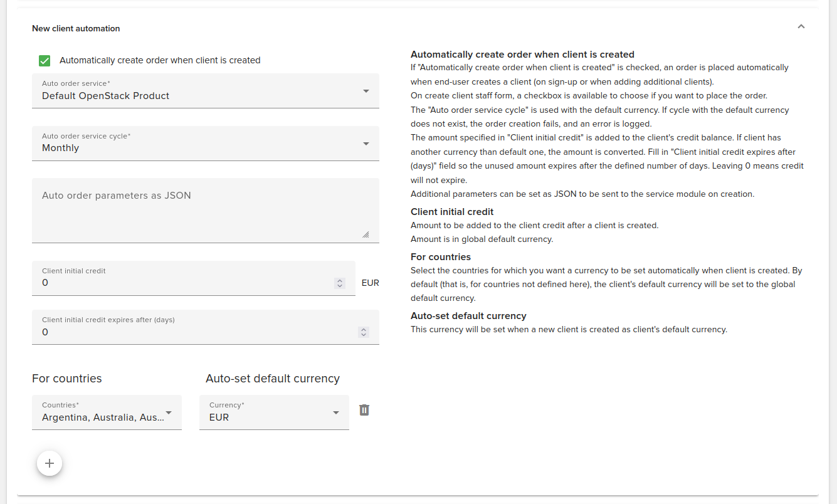Select the Default OpenStack Product value

point(105,95)
